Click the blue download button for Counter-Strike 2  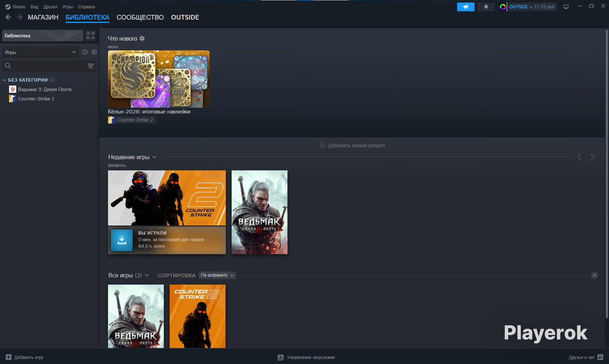click(122, 240)
